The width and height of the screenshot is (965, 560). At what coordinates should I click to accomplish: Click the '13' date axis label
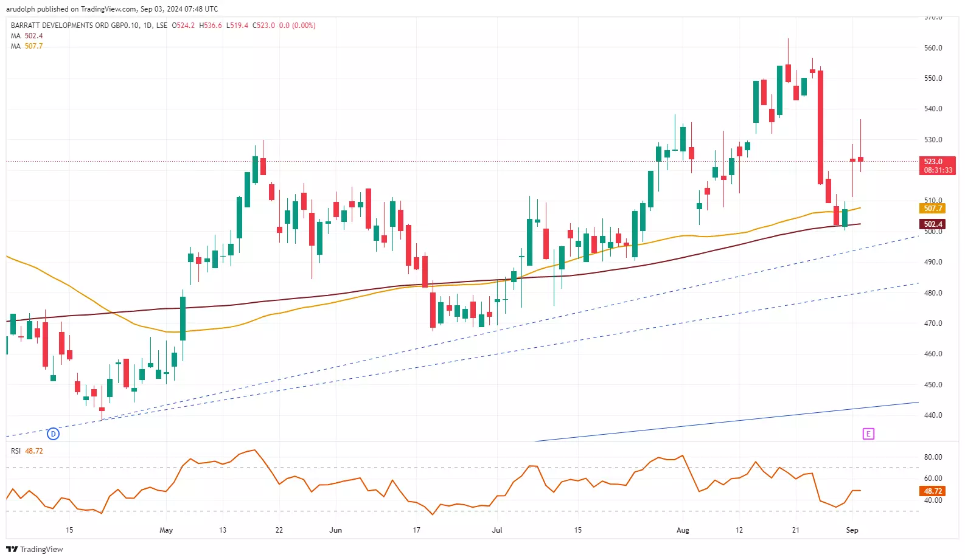point(223,530)
